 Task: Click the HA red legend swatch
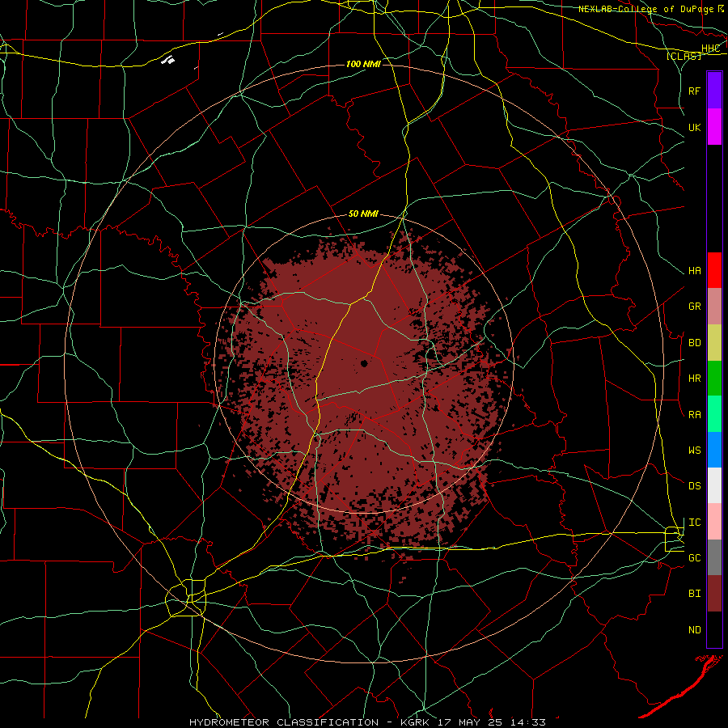[714, 270]
